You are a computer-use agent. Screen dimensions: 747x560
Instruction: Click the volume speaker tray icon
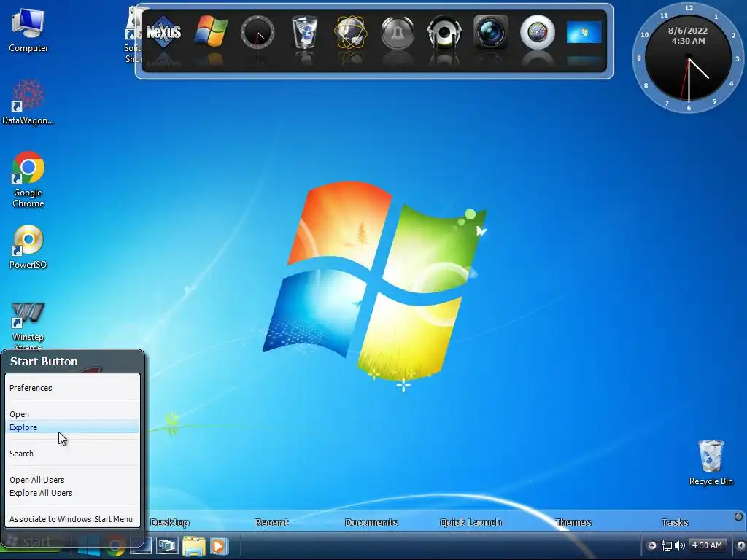tap(679, 545)
